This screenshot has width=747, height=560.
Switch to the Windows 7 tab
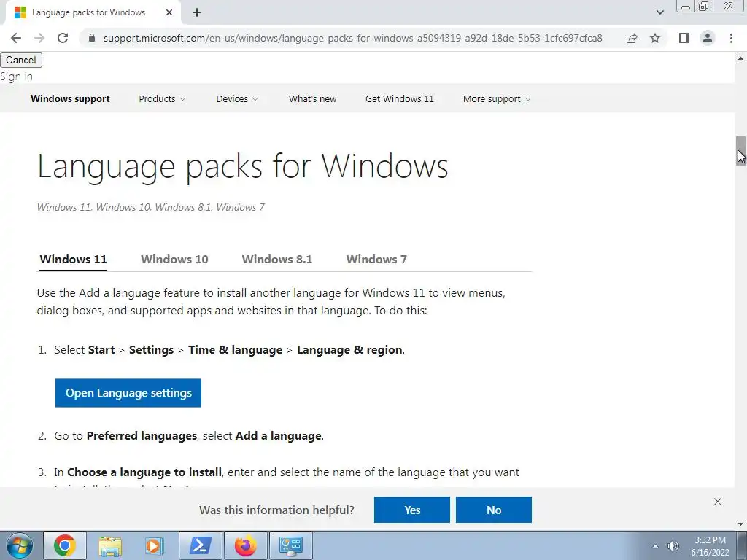pyautogui.click(x=376, y=260)
